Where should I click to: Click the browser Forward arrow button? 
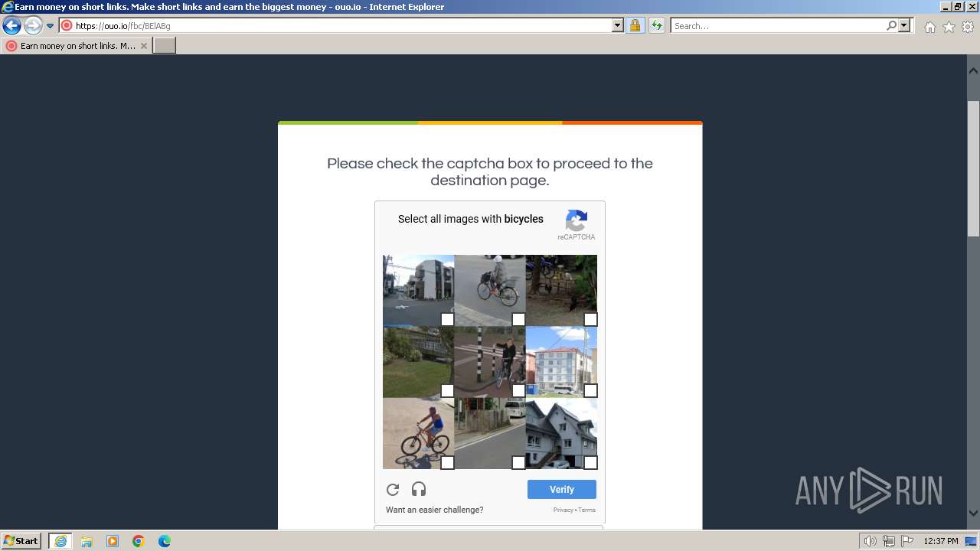(33, 26)
